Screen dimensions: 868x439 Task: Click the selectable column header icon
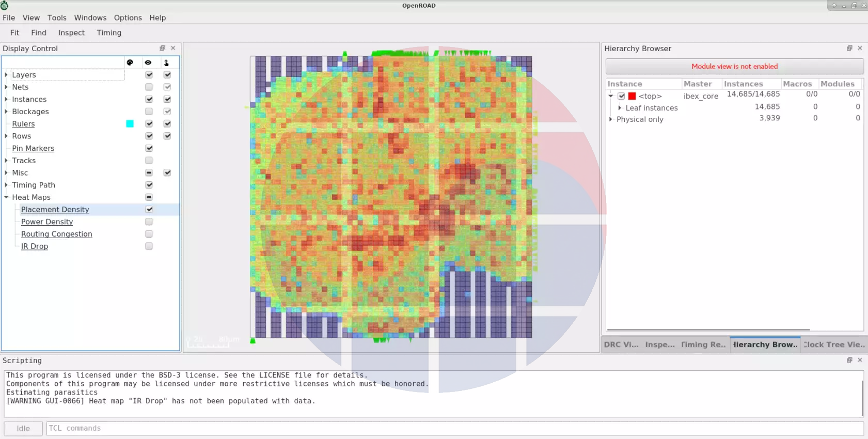coord(166,62)
